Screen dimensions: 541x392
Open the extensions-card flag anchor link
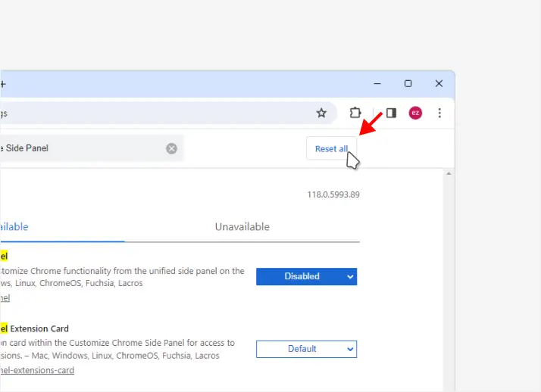pos(37,370)
